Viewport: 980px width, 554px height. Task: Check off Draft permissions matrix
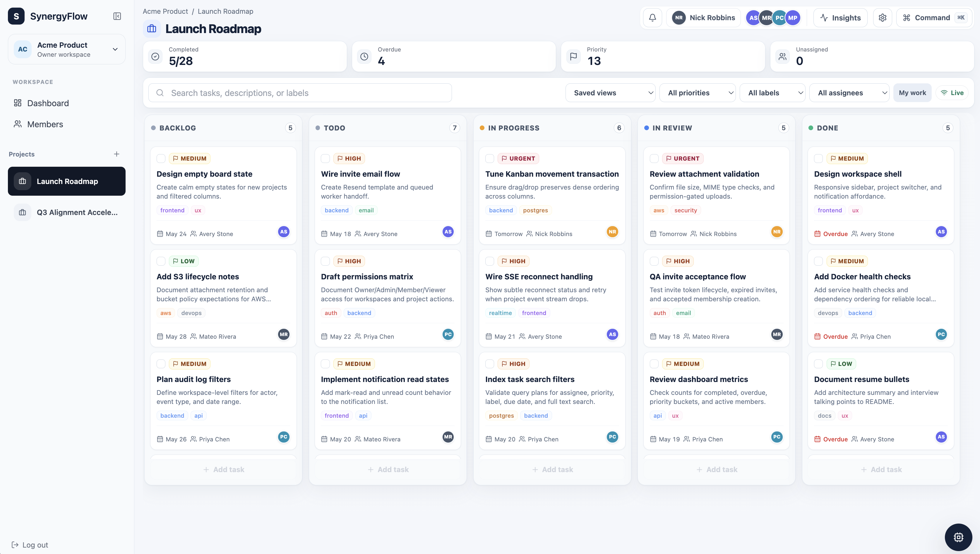point(325,261)
